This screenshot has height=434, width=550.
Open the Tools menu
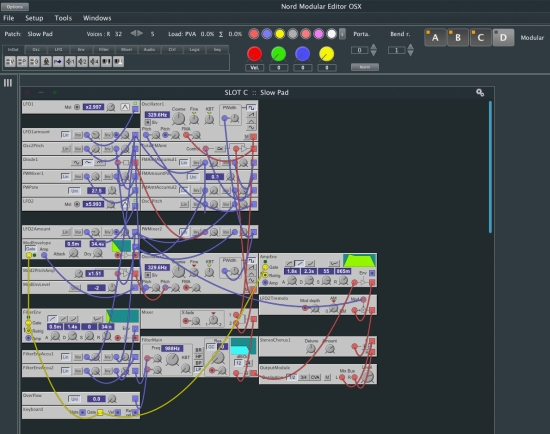pos(63,18)
